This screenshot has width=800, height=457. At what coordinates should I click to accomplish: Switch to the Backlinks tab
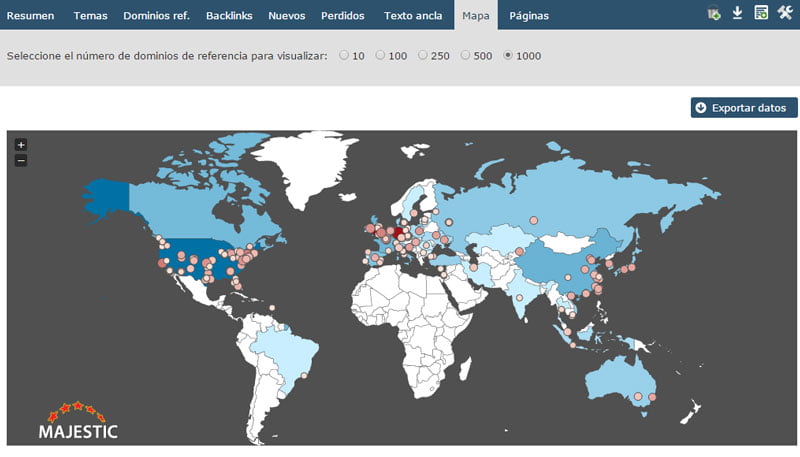[229, 15]
